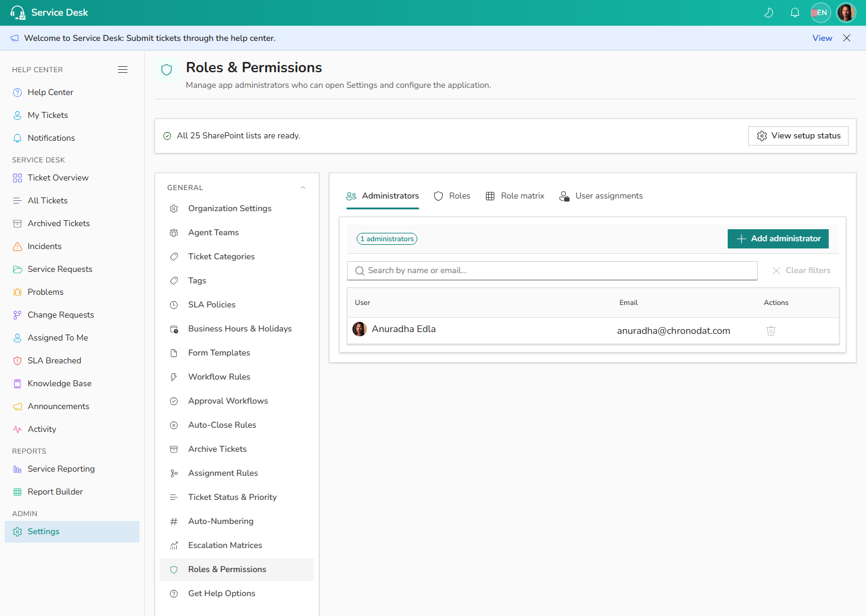This screenshot has height=616, width=866.
Task: Click the Tags tag icon
Action: pyautogui.click(x=174, y=280)
